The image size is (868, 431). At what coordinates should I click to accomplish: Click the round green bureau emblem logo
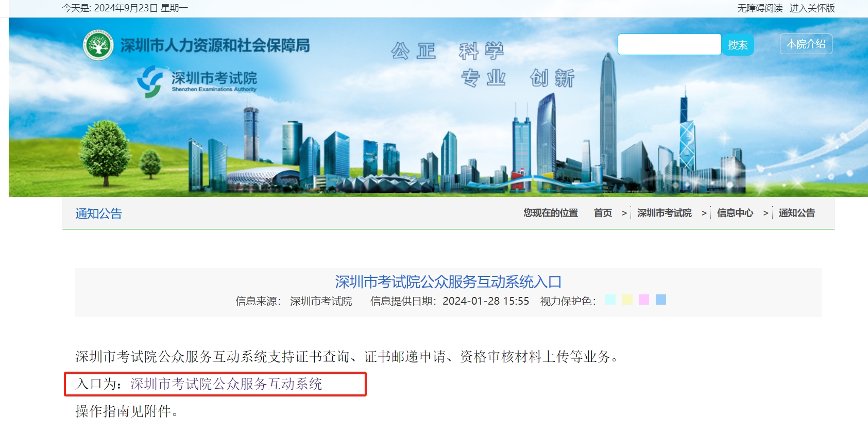point(98,45)
